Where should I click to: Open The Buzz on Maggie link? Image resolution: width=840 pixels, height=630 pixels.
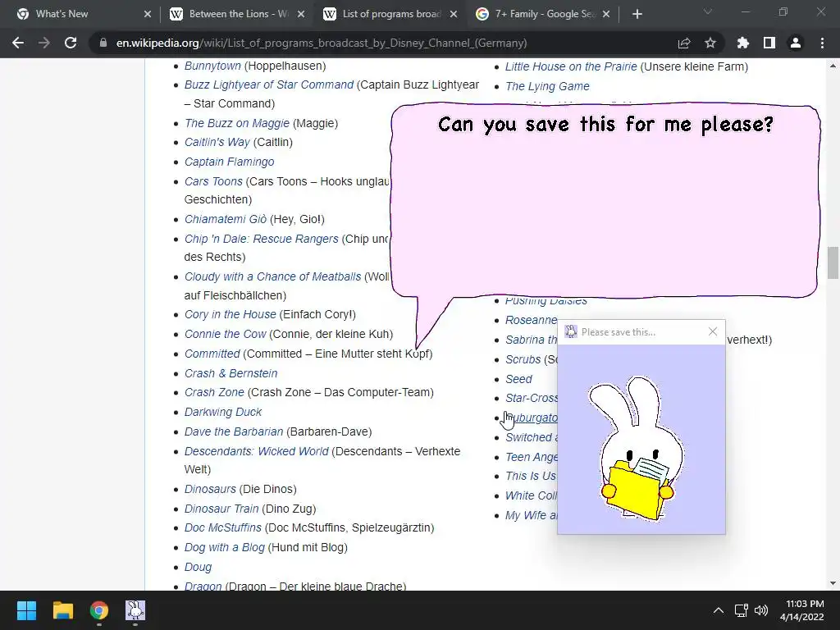[237, 123]
